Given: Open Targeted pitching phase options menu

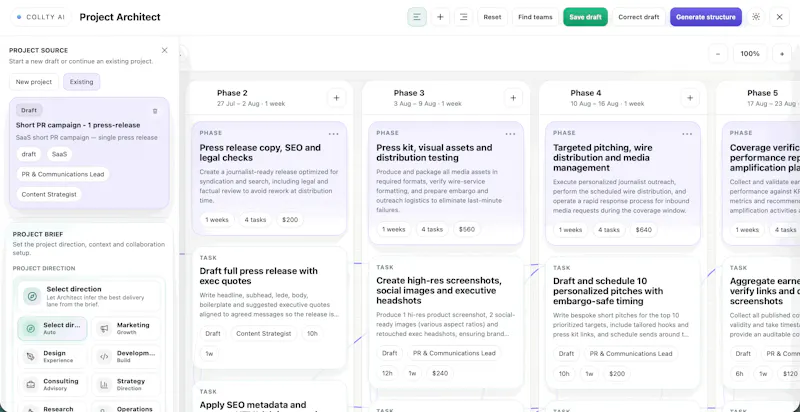Looking at the screenshot, I should coord(687,134).
